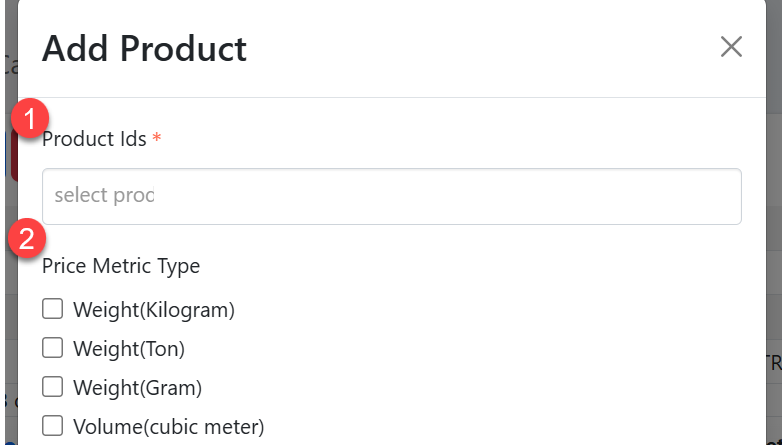Click the Price Metric Type heading

pyautogui.click(x=121, y=266)
